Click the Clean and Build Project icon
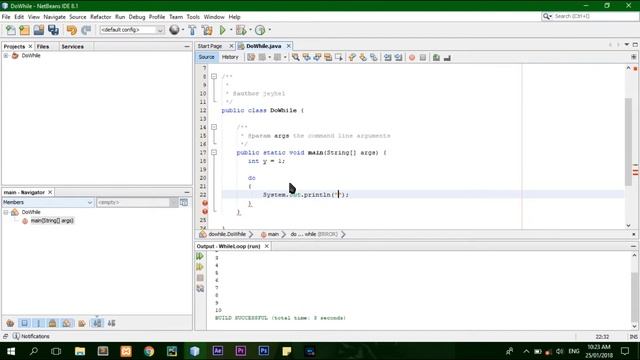Image resolution: width=640 pixels, height=360 pixels. point(207,30)
